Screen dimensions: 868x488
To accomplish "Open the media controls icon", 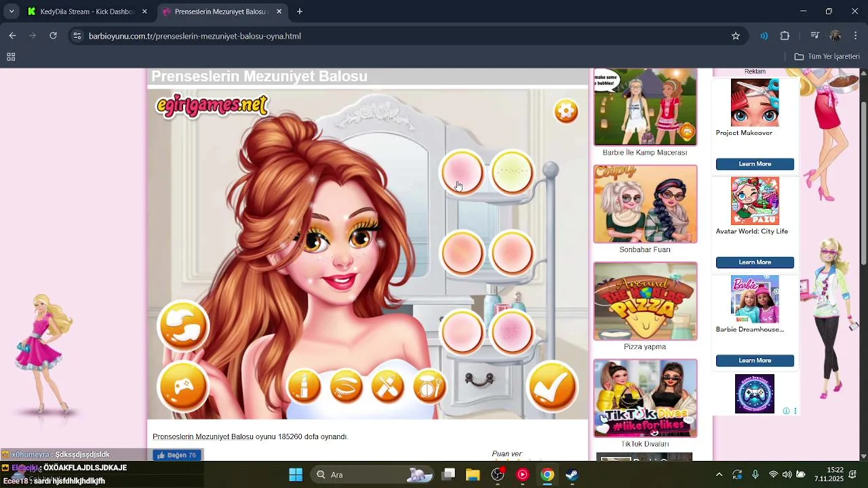I will (815, 36).
